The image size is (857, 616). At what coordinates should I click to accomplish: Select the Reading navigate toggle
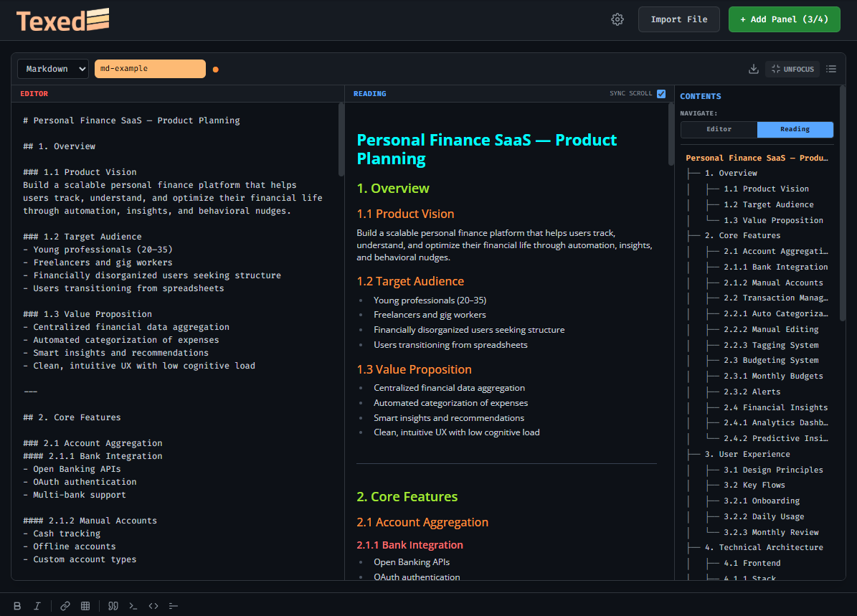(x=795, y=129)
